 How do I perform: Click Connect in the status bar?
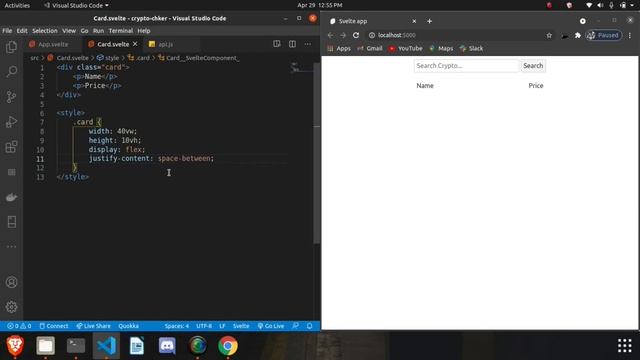coord(54,326)
